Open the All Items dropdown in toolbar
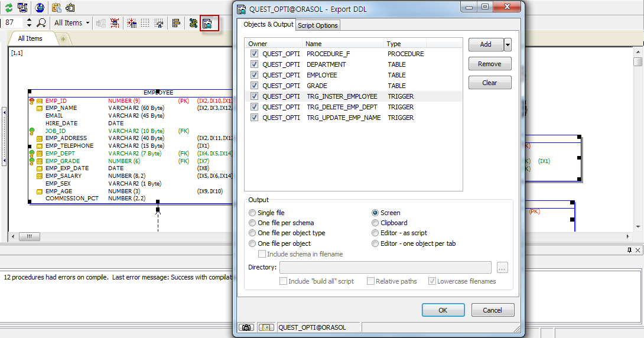This screenshot has width=644, height=338. (x=71, y=23)
